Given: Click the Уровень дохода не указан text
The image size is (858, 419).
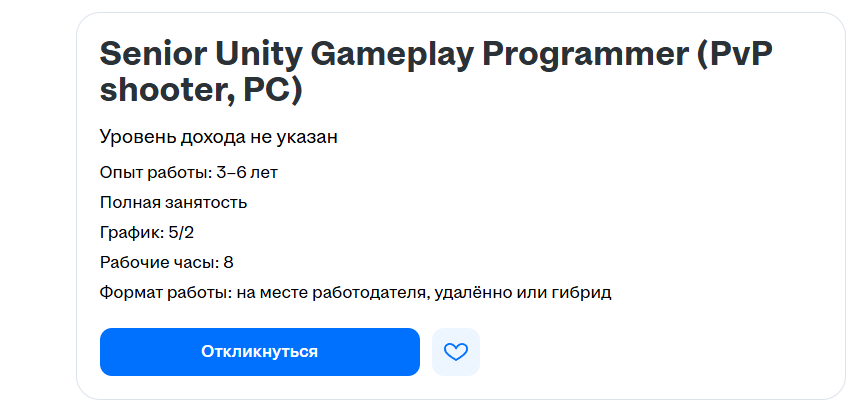Looking at the screenshot, I should click(219, 137).
